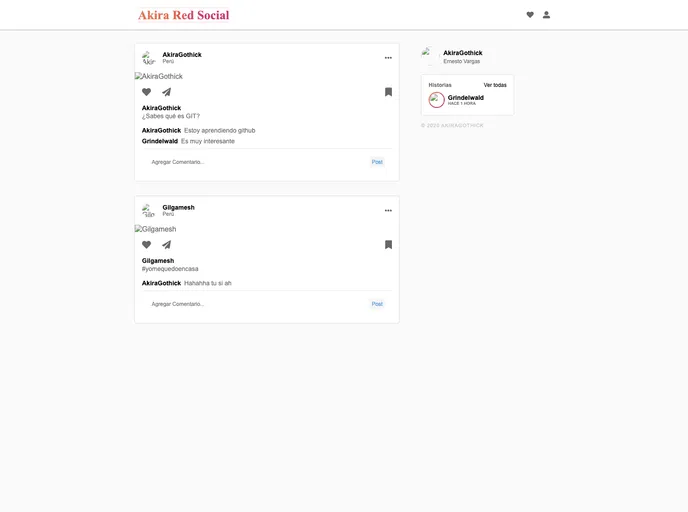Viewport: 688px width, 512px height.
Task: Open three-dot menu on Gilgamesh's post
Action: coord(388,211)
